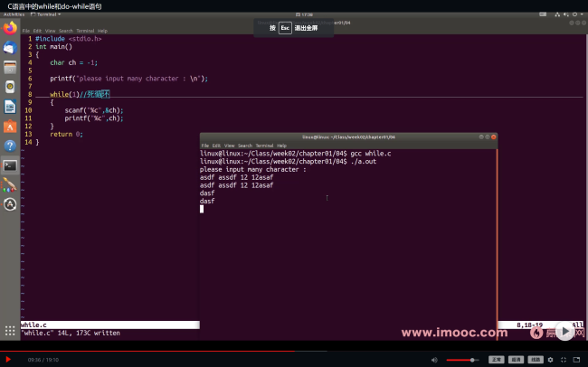Launch Thunderbird mail from the dock
588x367 pixels.
coord(10,48)
